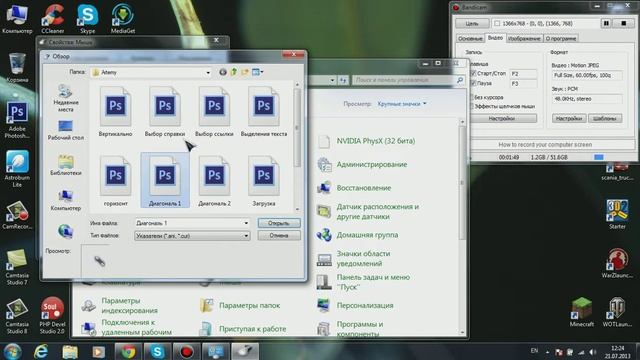640x360 pixels.
Task: Switch to Изображение tab in Bandicam
Action: tap(524, 38)
